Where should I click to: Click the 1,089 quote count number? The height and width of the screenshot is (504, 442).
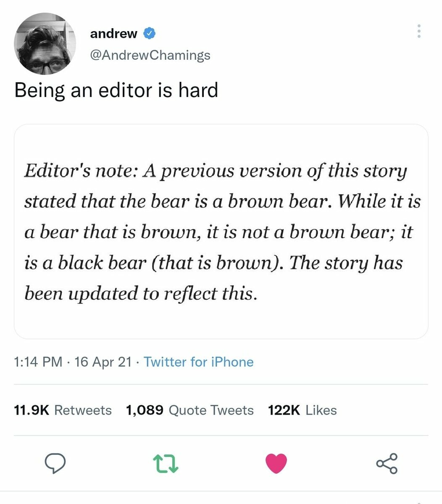pos(145,410)
